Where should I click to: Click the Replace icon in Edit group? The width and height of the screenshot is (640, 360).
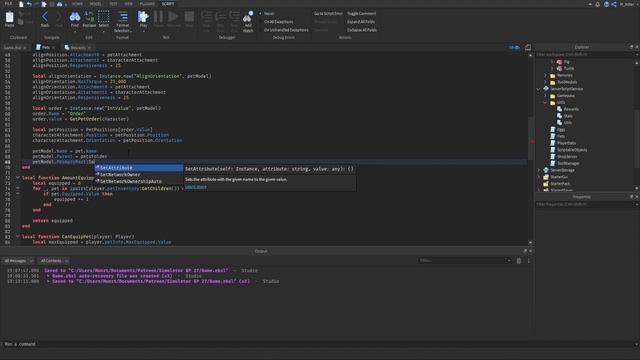point(89,17)
